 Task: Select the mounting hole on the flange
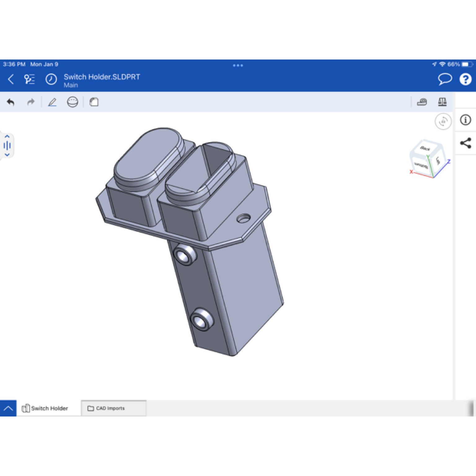pos(243,218)
